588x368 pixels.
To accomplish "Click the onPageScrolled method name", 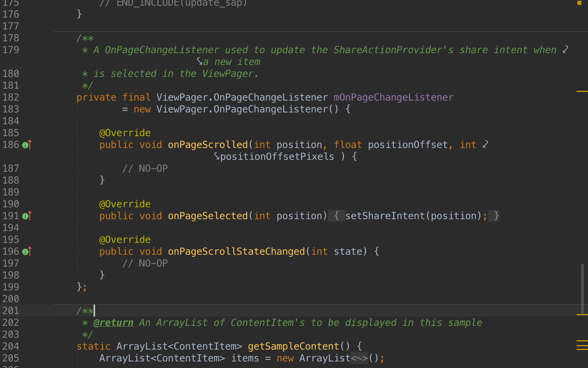I will click(x=208, y=145).
